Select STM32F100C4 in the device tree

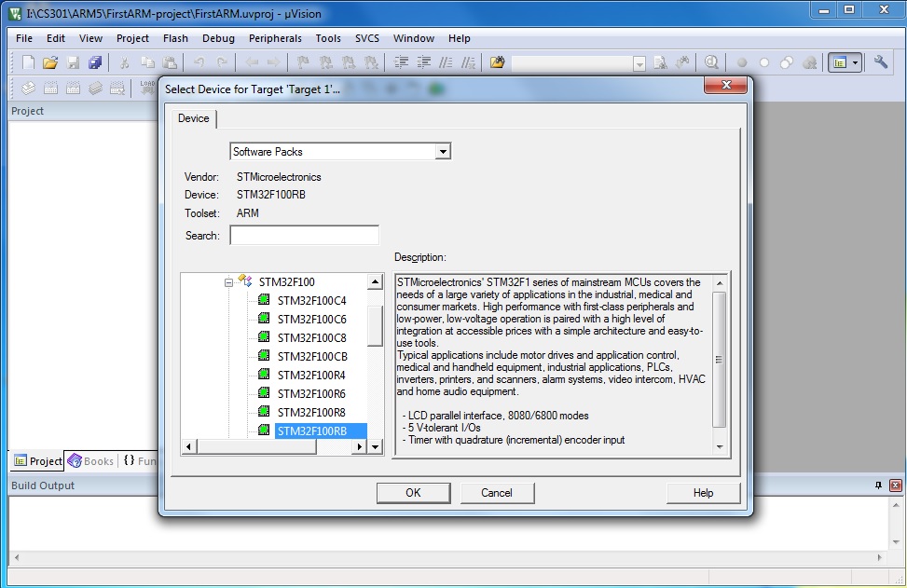pyautogui.click(x=311, y=301)
